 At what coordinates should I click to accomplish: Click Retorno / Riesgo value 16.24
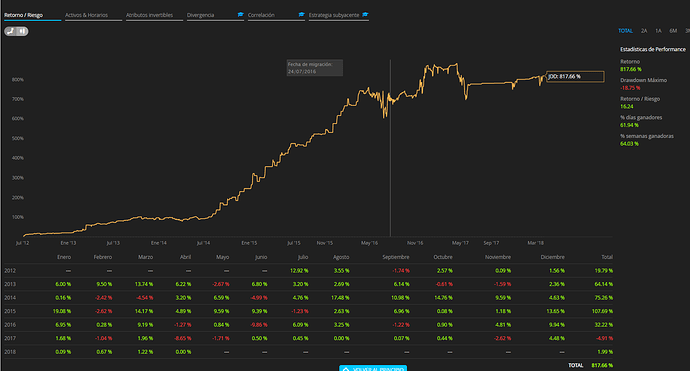point(627,107)
